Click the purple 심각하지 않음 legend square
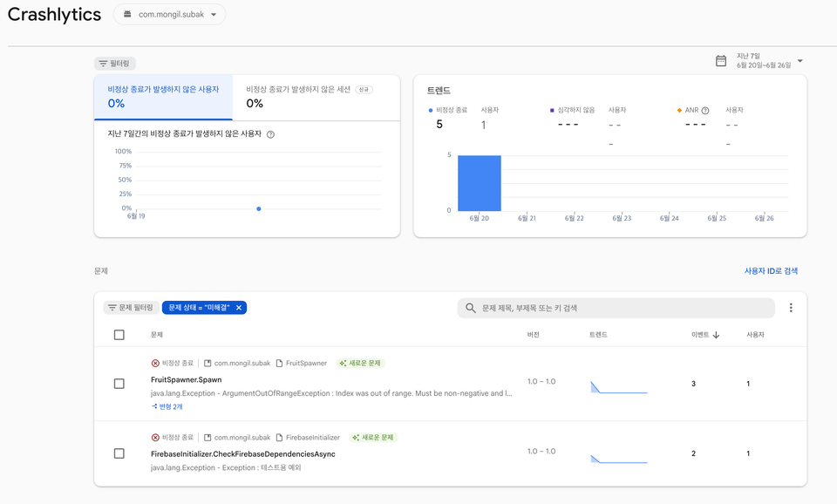 tap(552, 111)
